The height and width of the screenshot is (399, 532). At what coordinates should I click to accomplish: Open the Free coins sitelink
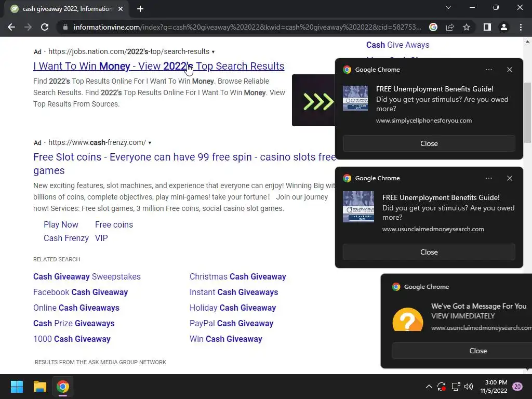114,224
